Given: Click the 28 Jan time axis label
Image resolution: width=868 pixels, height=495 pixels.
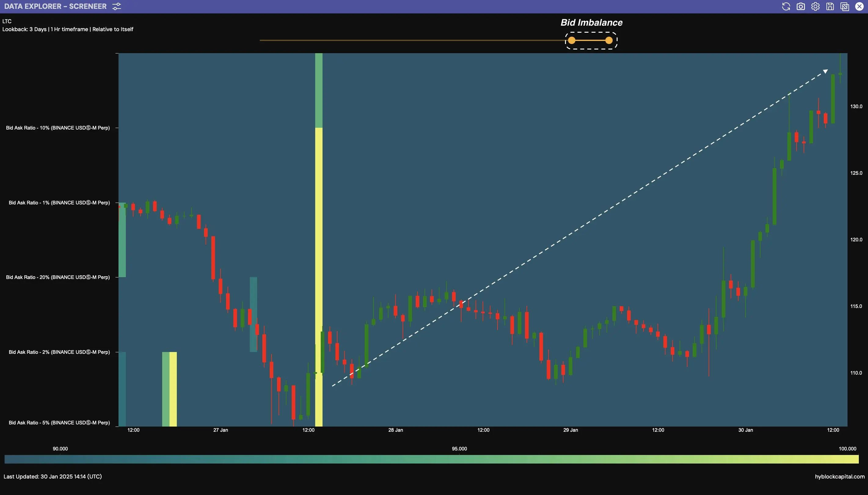Looking at the screenshot, I should tap(396, 430).
